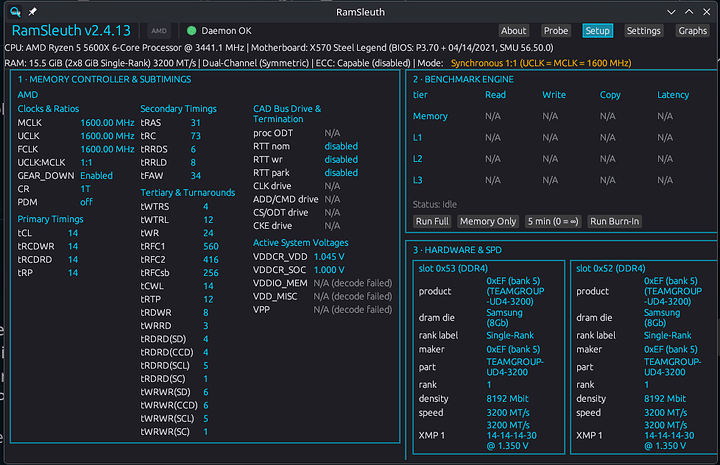This screenshot has width=720, height=465.
Task: Maximize window using the up chevron
Action: [x=689, y=12]
